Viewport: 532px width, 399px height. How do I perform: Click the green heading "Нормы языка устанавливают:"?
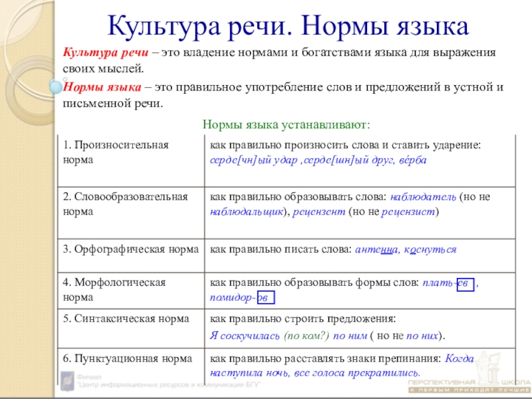(x=286, y=124)
